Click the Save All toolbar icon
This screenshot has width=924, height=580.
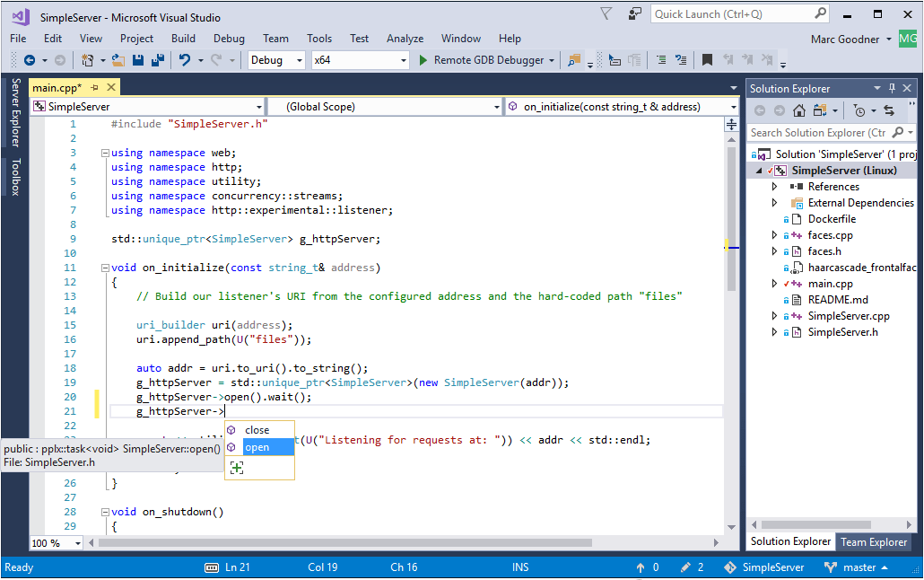click(x=157, y=59)
